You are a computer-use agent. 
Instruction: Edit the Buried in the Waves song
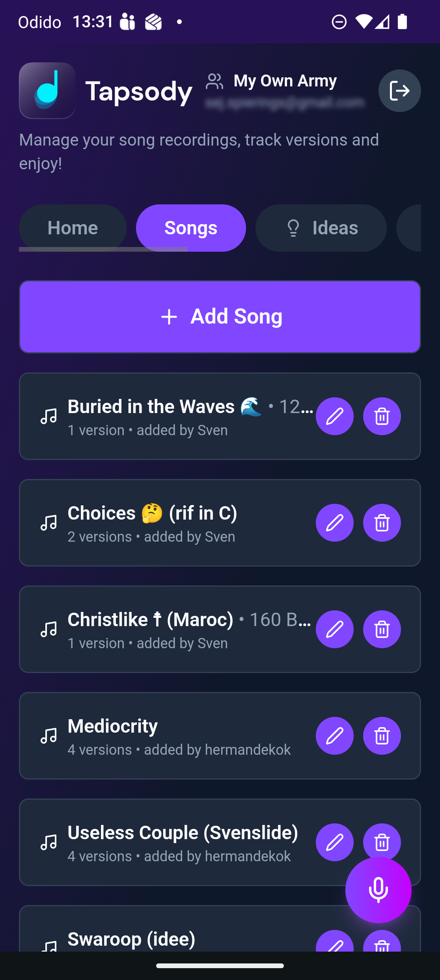(334, 416)
